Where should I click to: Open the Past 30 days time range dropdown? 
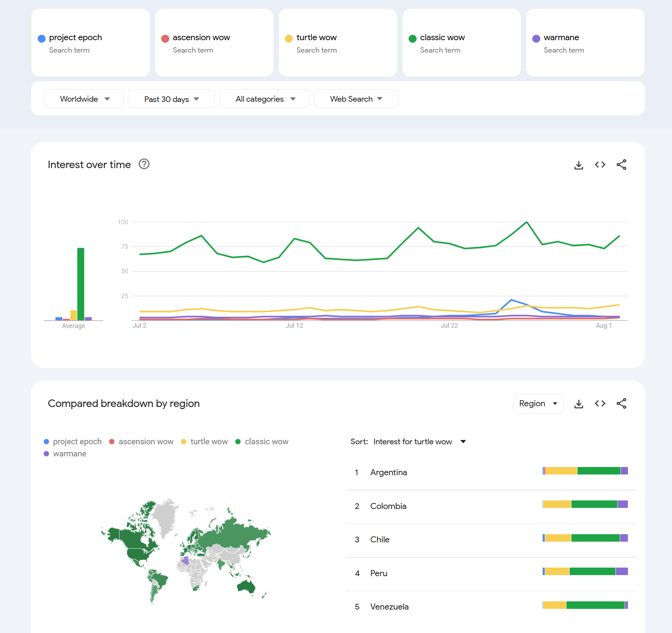click(x=171, y=98)
